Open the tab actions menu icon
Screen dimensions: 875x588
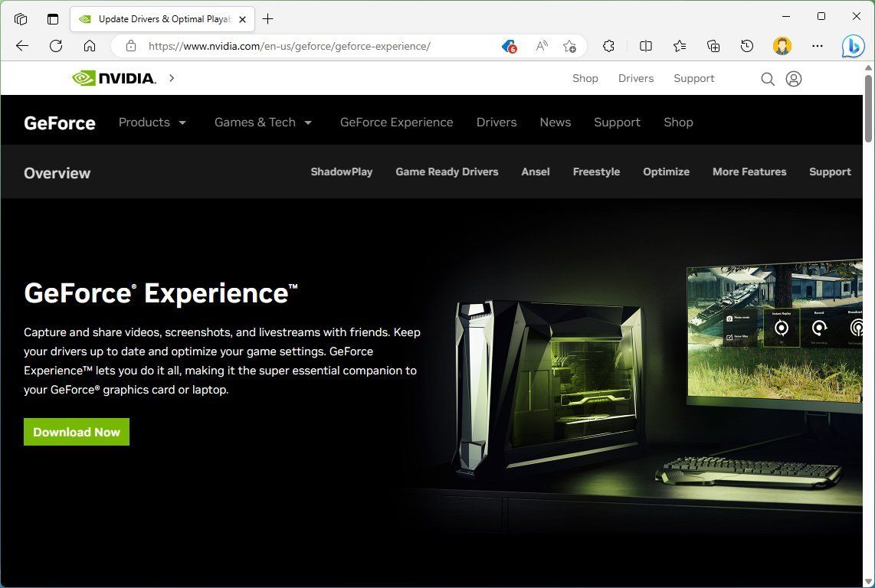[52, 19]
